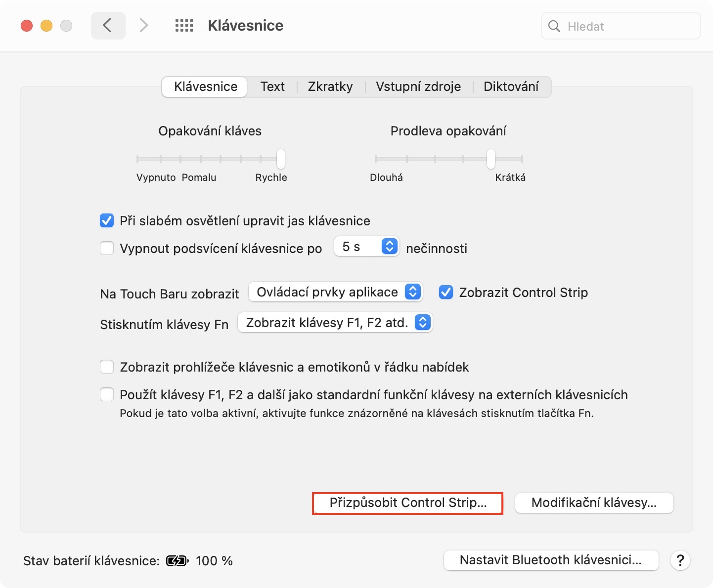This screenshot has width=713, height=588.
Task: Open help with question mark button
Action: tap(680, 560)
